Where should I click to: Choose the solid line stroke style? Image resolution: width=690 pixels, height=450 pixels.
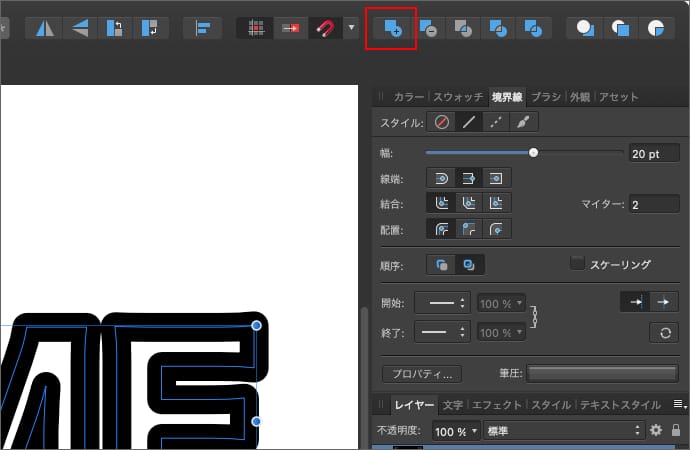[468, 123]
